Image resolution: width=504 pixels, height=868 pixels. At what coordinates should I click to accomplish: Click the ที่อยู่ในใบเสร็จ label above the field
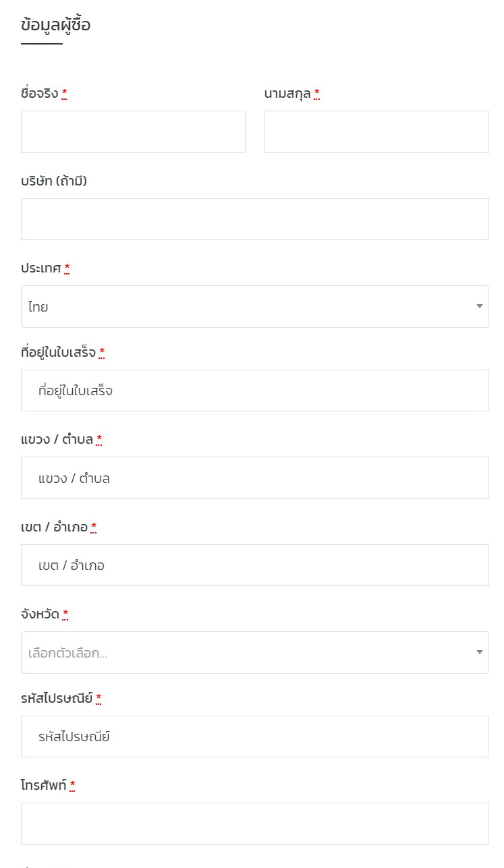59,352
